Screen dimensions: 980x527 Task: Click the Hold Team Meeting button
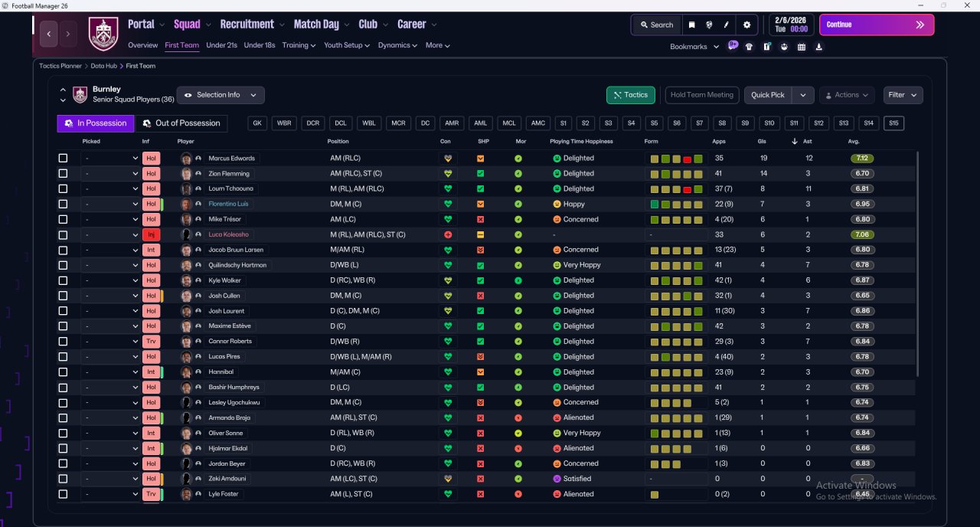pyautogui.click(x=702, y=95)
